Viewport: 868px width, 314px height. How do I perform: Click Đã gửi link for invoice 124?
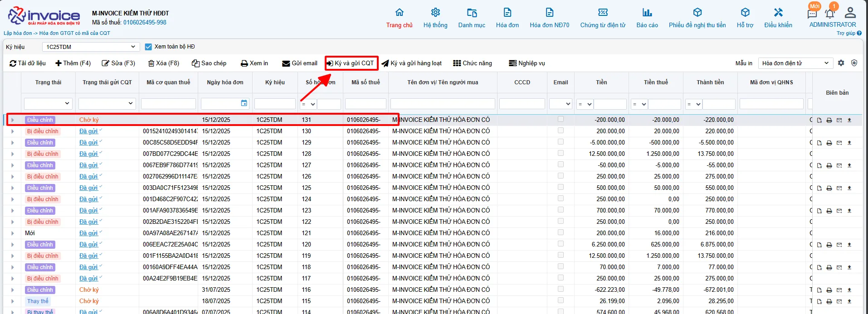88,199
